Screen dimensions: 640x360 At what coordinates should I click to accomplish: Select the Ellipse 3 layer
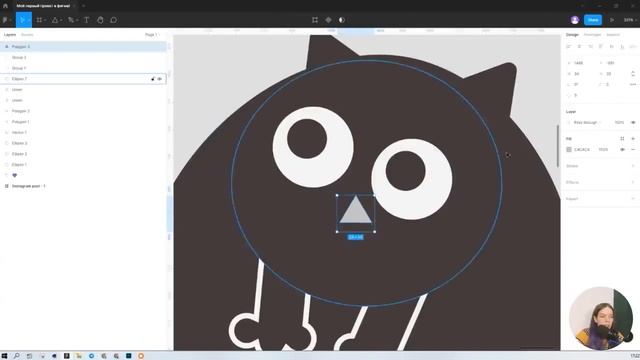pos(83,143)
